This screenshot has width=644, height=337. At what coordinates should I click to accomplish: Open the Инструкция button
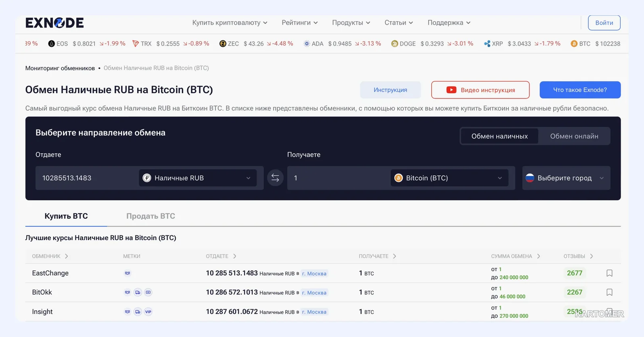(390, 90)
